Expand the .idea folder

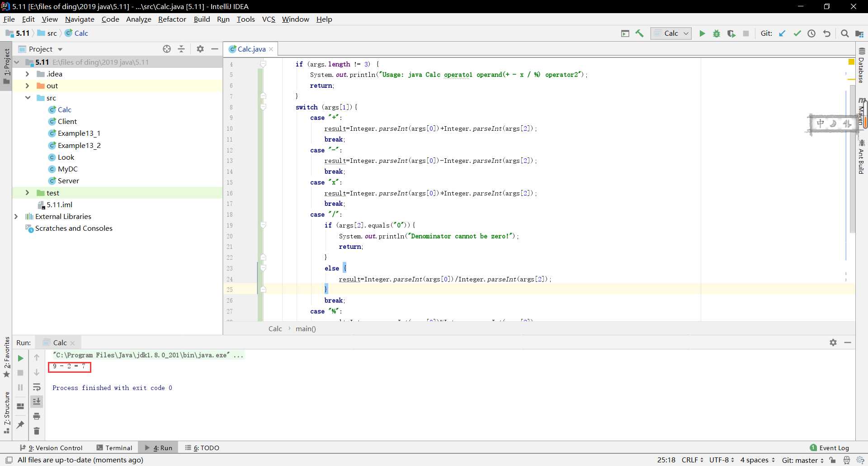point(27,74)
